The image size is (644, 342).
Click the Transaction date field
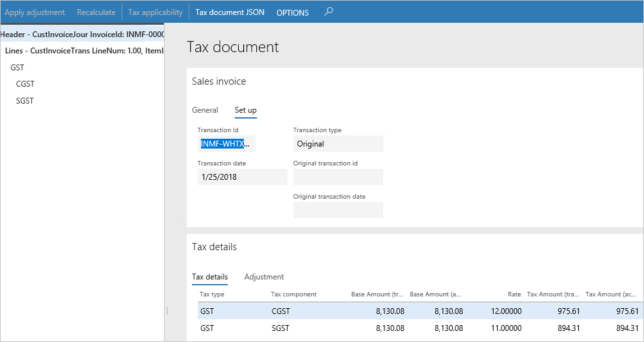[x=242, y=177]
